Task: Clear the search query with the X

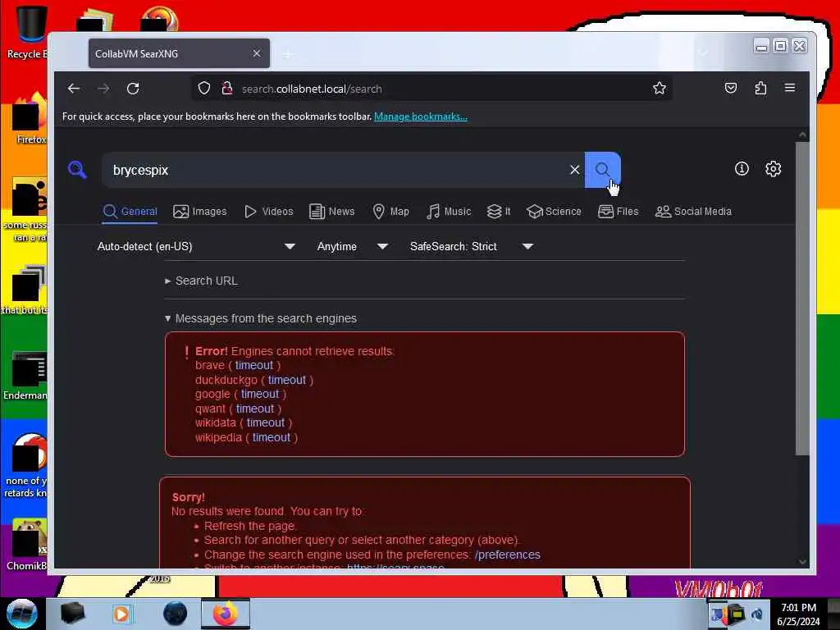Action: pyautogui.click(x=574, y=170)
